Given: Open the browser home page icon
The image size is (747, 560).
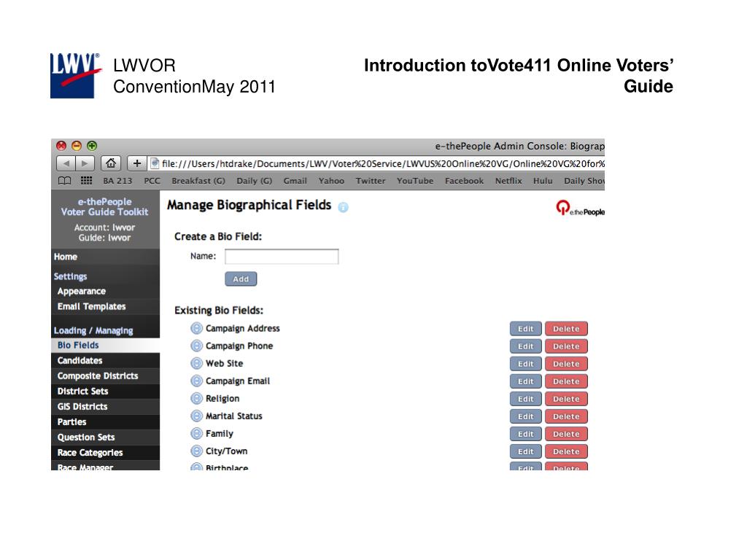Looking at the screenshot, I should [x=111, y=163].
